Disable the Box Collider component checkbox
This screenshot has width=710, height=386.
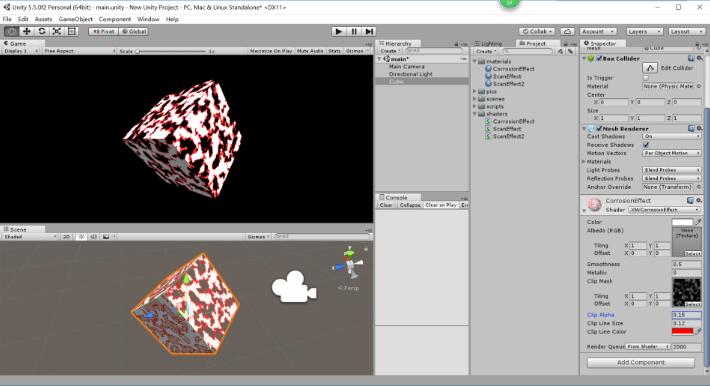pyautogui.click(x=599, y=58)
